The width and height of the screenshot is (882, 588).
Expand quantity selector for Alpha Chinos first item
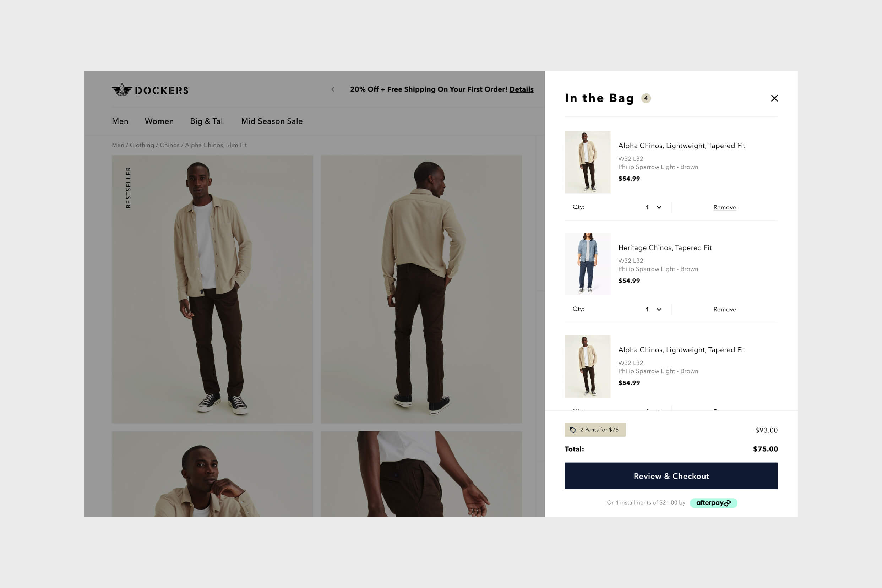(652, 207)
